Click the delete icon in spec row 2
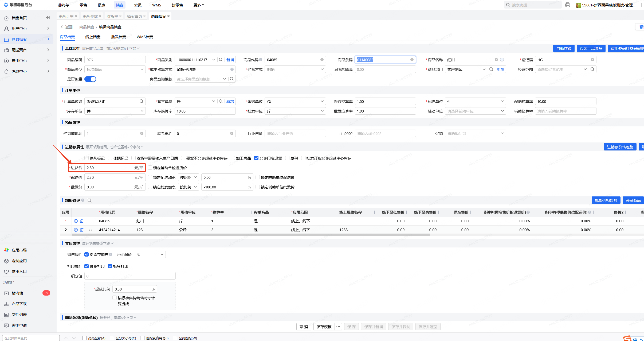This screenshot has width=644, height=341. point(82,230)
